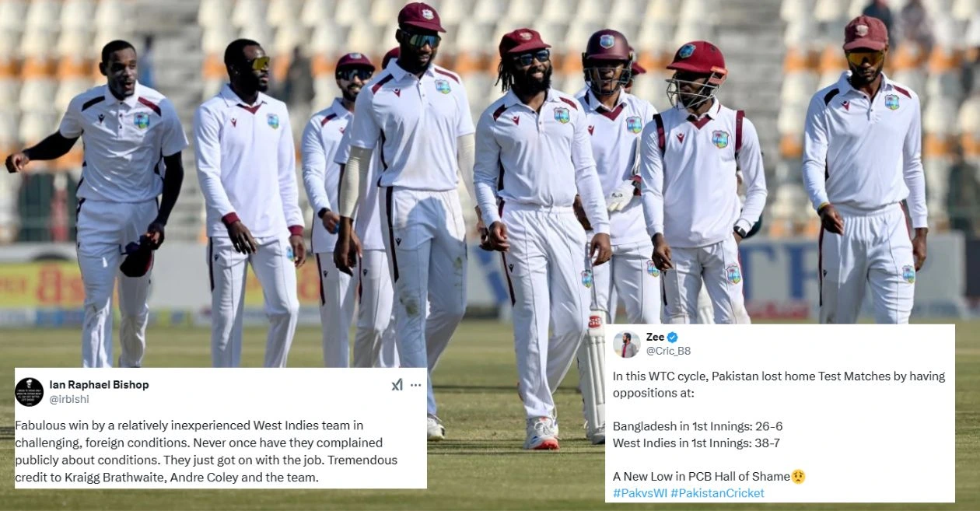
Task: Click the @irbishi handle
Action: (69, 399)
